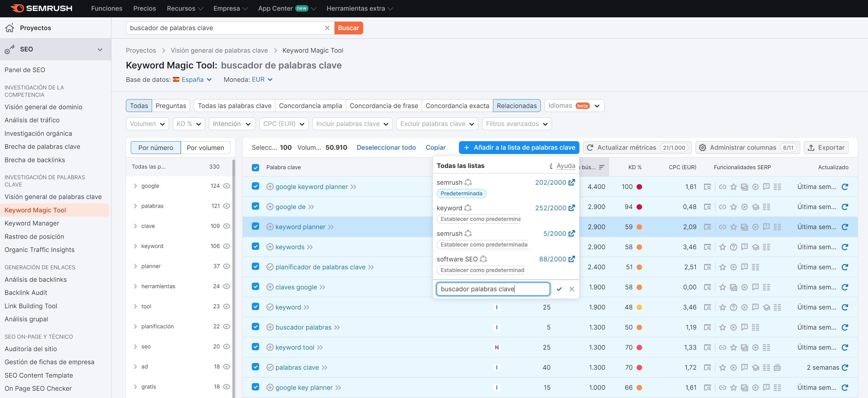Screen dimensions: 868x398
Task: Uncheck the select-all header checkbox
Action: [x=255, y=167]
